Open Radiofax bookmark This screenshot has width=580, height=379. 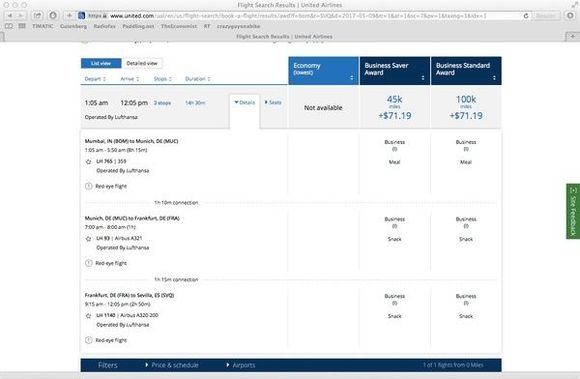104,26
